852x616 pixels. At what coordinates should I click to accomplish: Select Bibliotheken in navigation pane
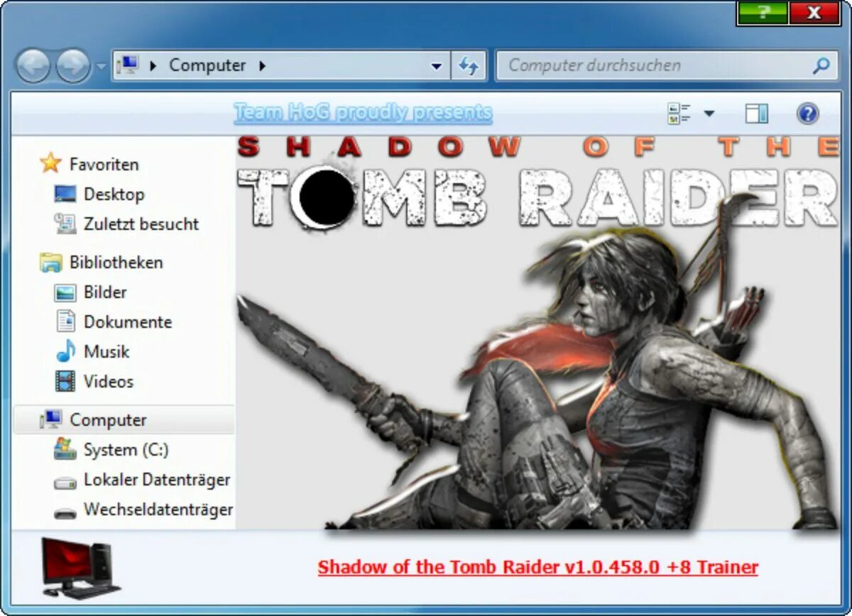pyautogui.click(x=116, y=263)
